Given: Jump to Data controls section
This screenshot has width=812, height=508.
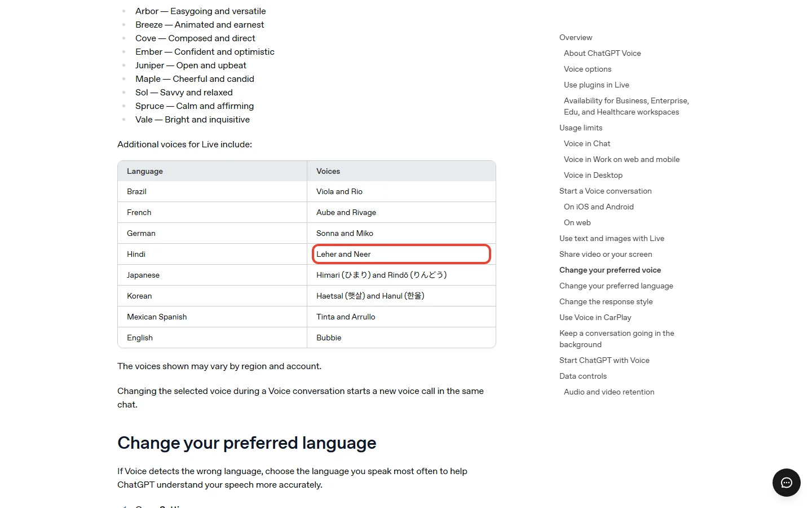Looking at the screenshot, I should pyautogui.click(x=583, y=376).
